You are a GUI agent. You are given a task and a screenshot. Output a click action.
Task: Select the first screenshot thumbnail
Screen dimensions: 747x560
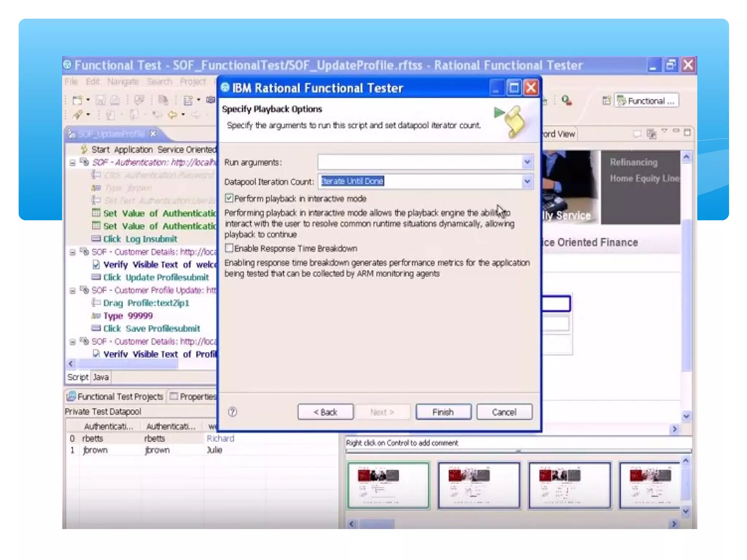point(388,485)
